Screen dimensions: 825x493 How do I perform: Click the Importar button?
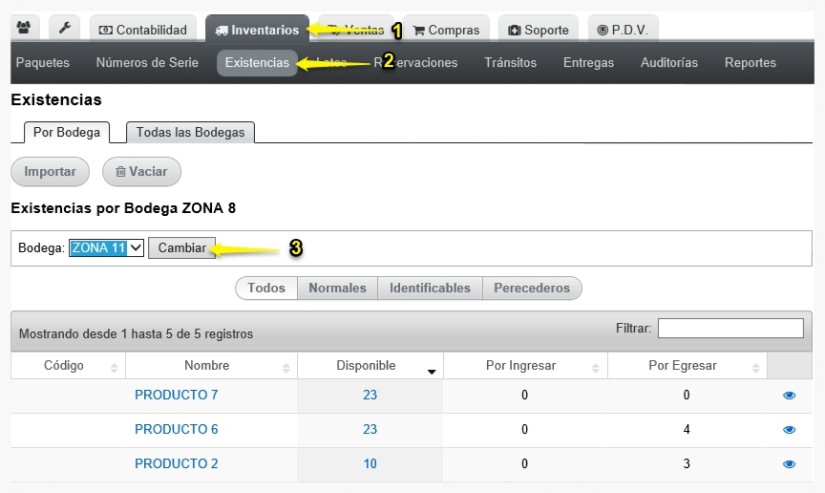point(50,172)
